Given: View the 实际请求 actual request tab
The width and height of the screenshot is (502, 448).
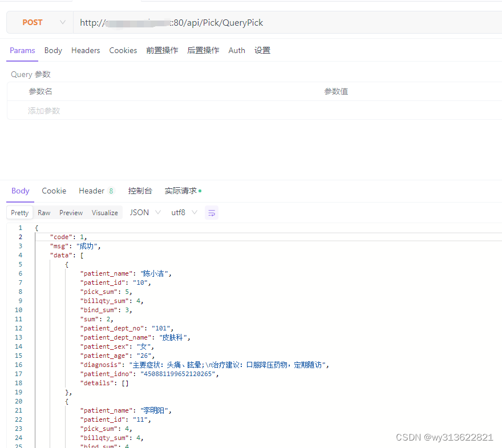Looking at the screenshot, I should pos(180,191).
